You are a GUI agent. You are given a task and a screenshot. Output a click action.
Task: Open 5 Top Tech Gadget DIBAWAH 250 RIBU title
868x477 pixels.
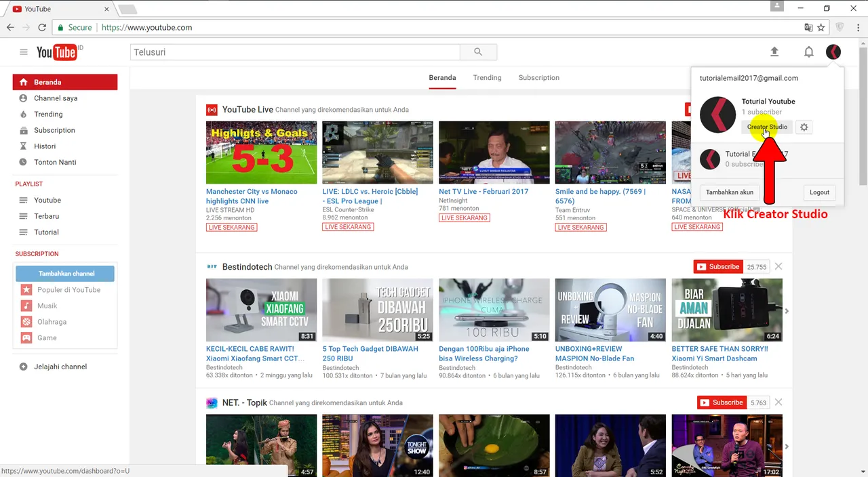click(370, 354)
